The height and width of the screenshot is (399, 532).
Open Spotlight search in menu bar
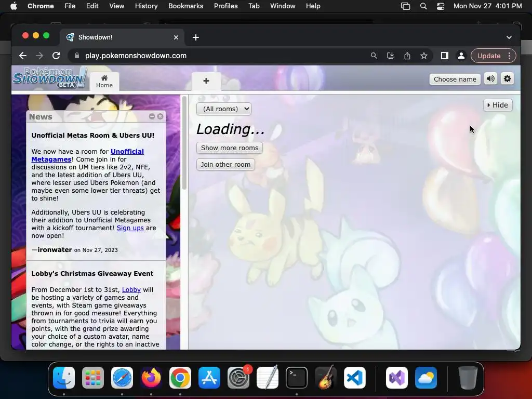(x=423, y=6)
